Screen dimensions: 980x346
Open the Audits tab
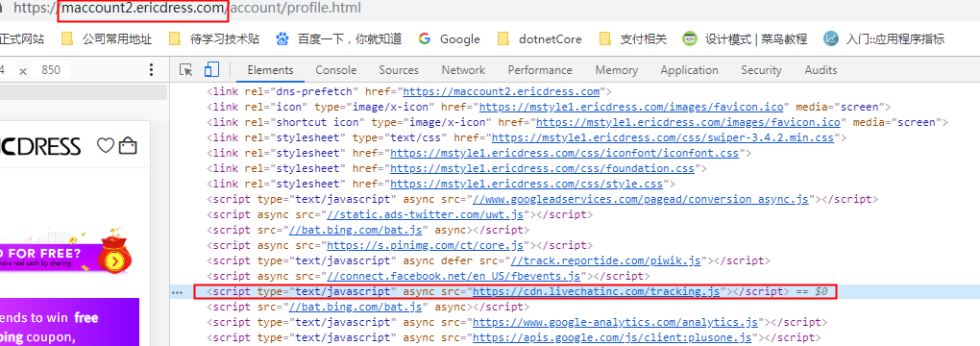point(821,70)
